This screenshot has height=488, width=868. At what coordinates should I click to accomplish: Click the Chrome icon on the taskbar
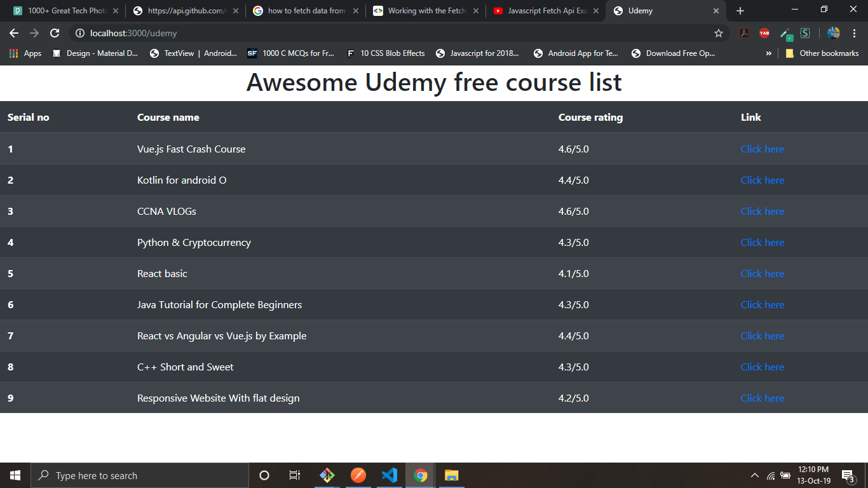click(x=420, y=475)
